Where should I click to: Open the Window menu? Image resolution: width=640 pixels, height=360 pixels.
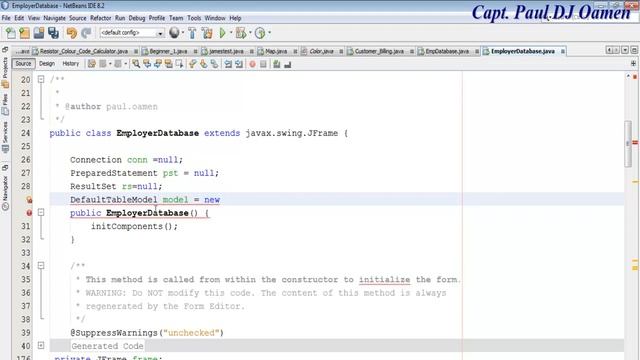click(215, 18)
